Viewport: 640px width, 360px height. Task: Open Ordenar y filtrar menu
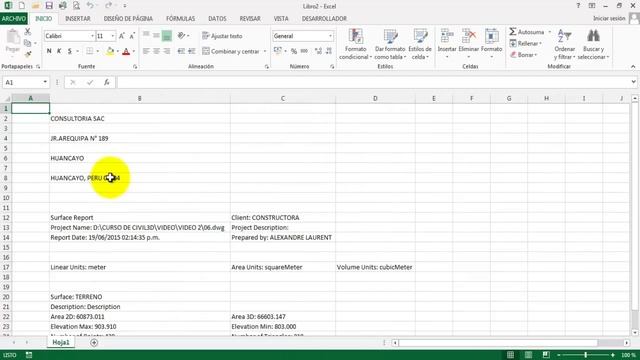point(564,44)
